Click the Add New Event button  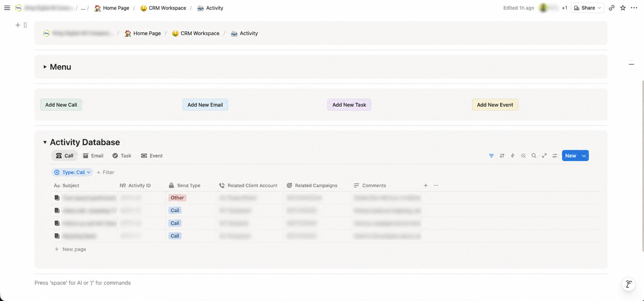tap(495, 105)
